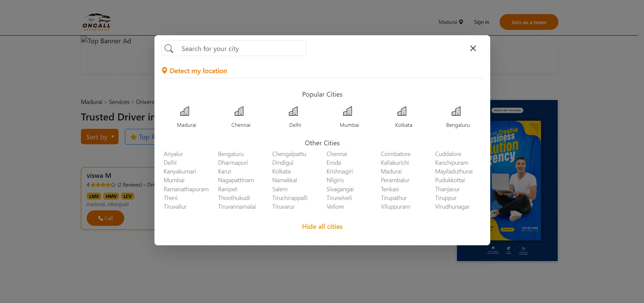The image size is (644, 303).
Task: Open the Sort by dropdown
Action: 100,137
